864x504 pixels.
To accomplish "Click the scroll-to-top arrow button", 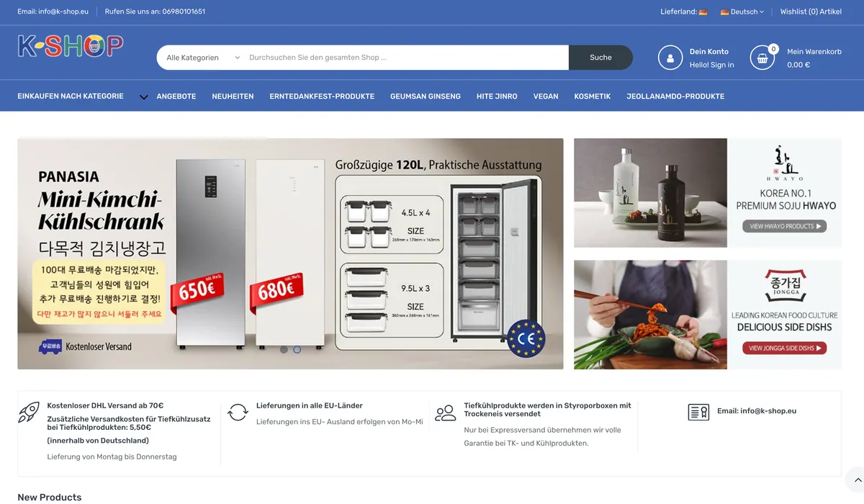I will click(x=858, y=480).
